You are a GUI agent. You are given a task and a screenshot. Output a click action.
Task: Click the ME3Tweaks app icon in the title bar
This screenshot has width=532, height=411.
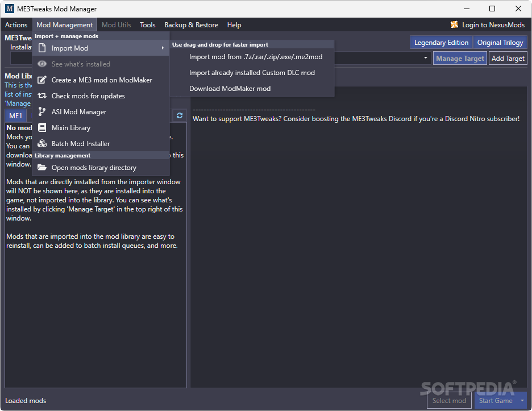coord(10,9)
